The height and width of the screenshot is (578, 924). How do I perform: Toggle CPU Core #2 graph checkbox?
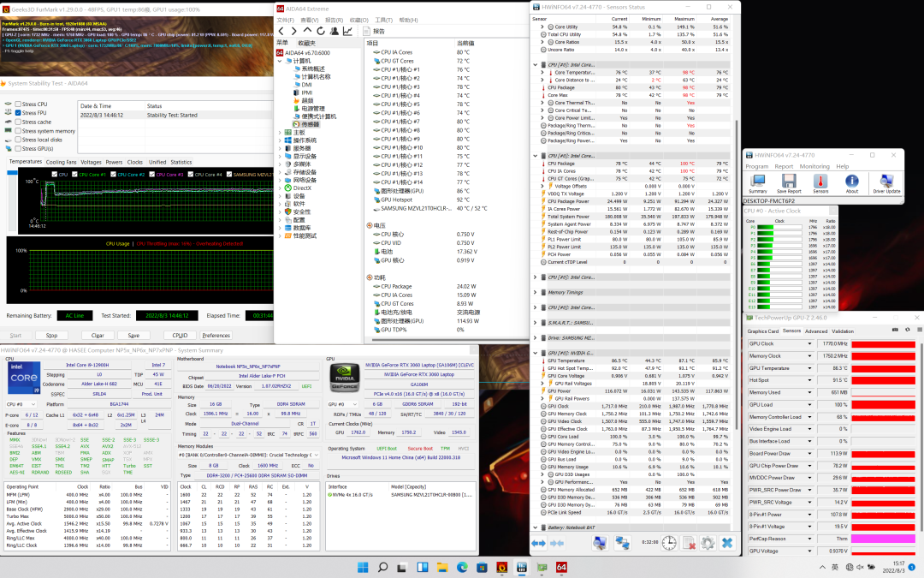(x=113, y=175)
